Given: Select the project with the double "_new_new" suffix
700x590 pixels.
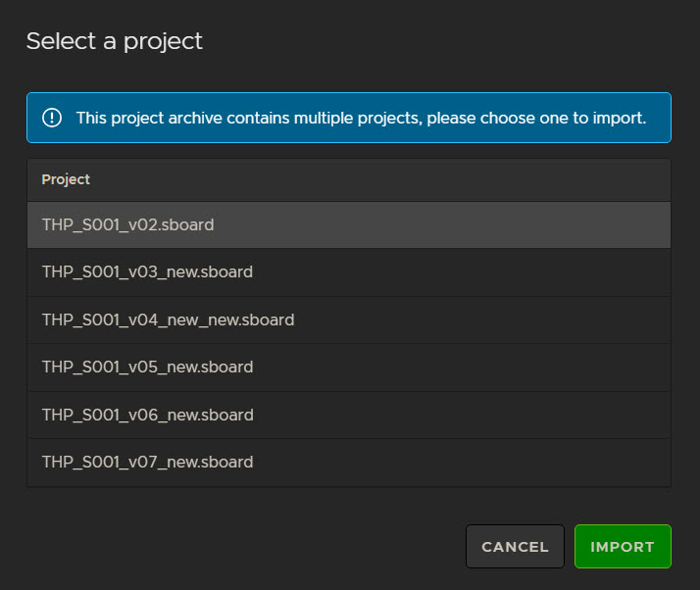Looking at the screenshot, I should (x=168, y=320).
